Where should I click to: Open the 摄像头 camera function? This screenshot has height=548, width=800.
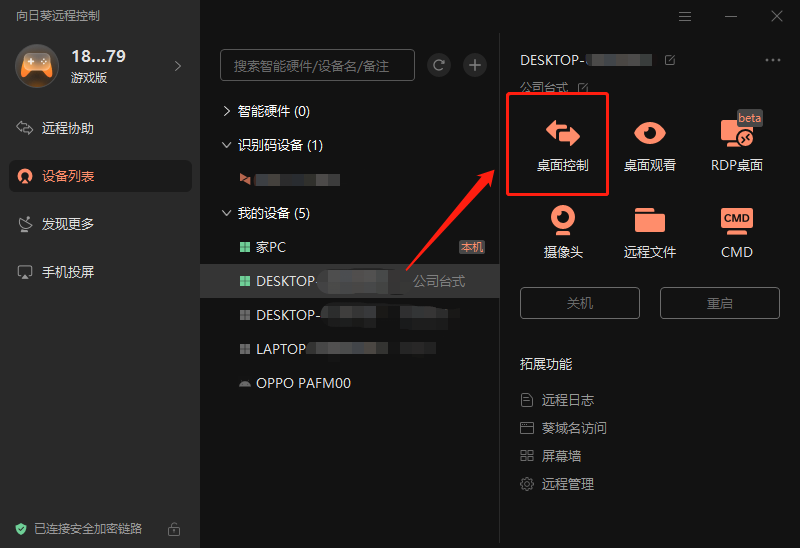562,230
